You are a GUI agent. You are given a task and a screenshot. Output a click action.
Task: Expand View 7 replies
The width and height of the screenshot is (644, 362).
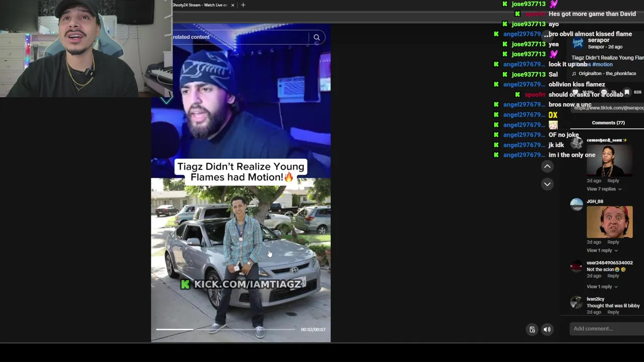(604, 189)
